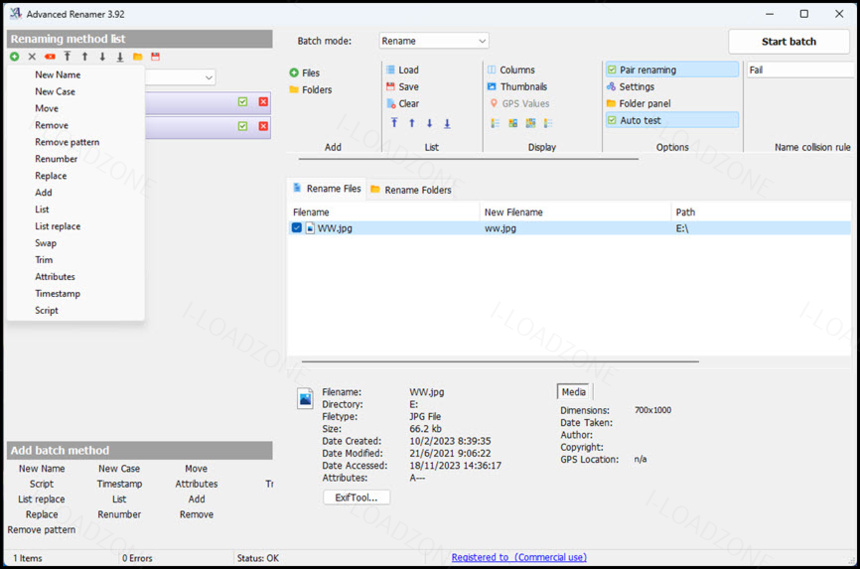
Task: Move file up one (blue arrow)
Action: click(412, 123)
